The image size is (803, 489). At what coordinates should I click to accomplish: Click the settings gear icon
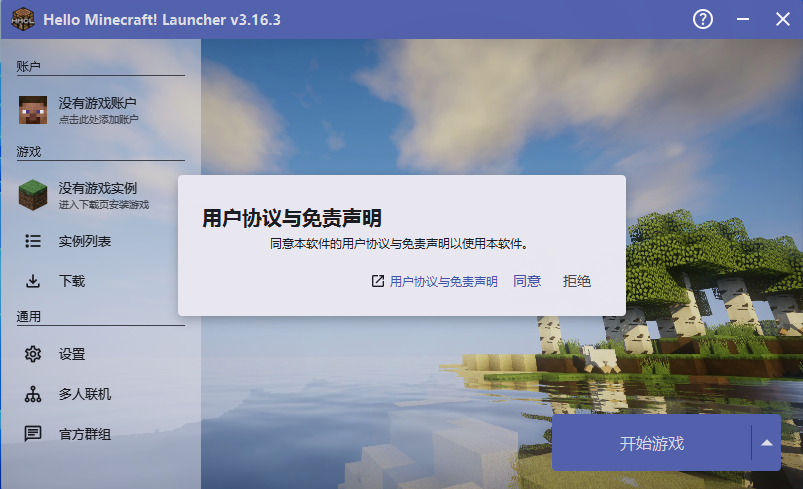click(x=33, y=354)
